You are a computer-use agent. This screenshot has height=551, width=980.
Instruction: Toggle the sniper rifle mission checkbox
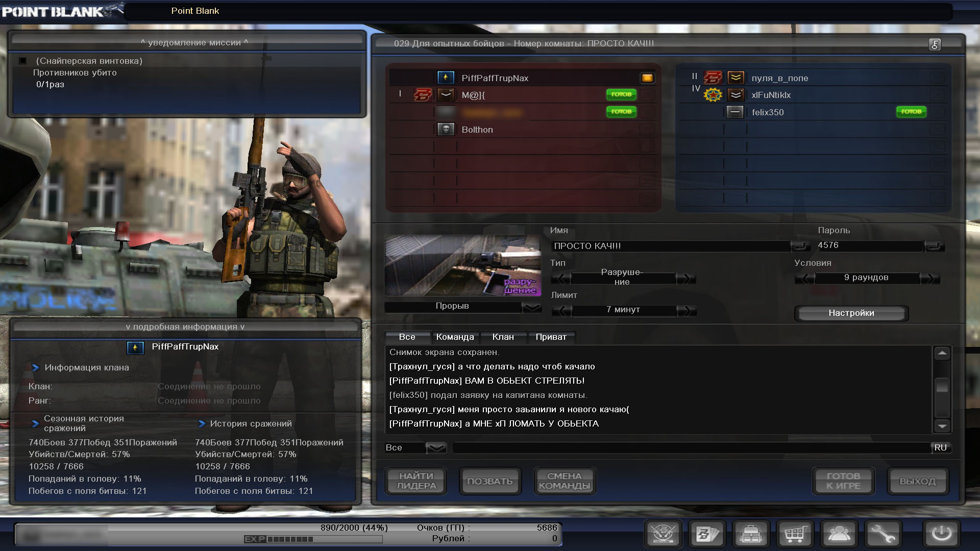pyautogui.click(x=22, y=61)
